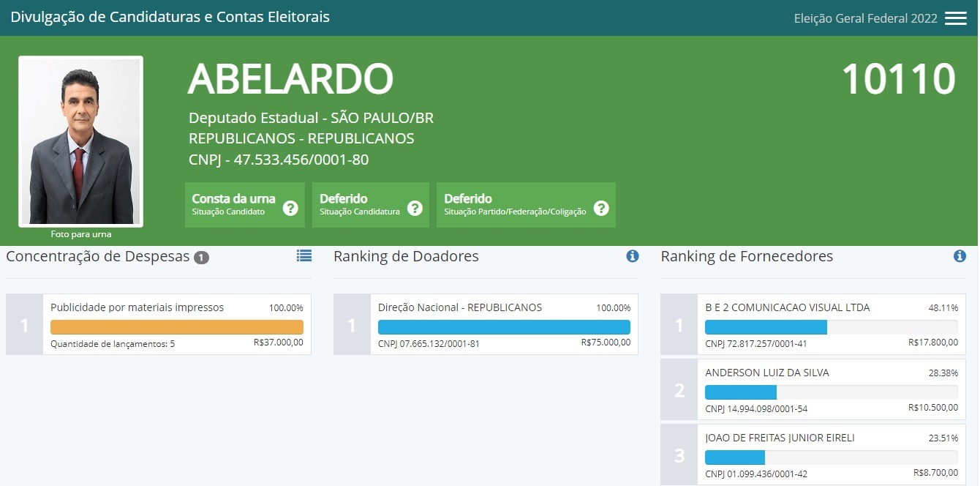This screenshot has width=980, height=486.
Task: Click the Consta da urna status button
Action: coord(234,205)
